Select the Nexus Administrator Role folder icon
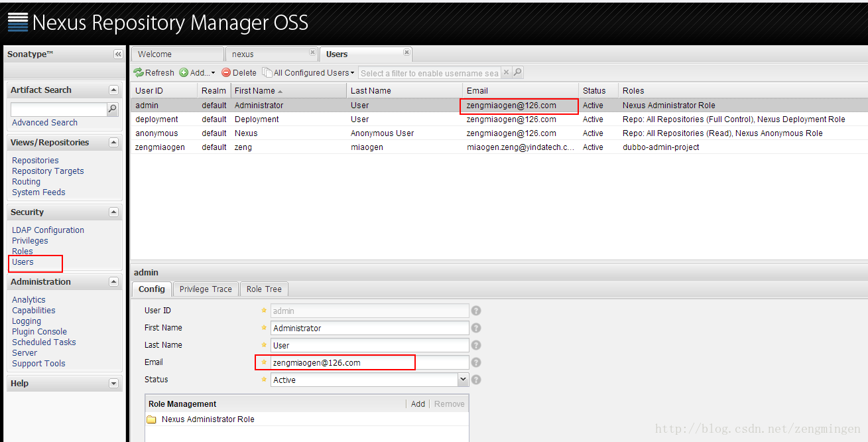Screen dimensions: 868x442 click(151, 419)
